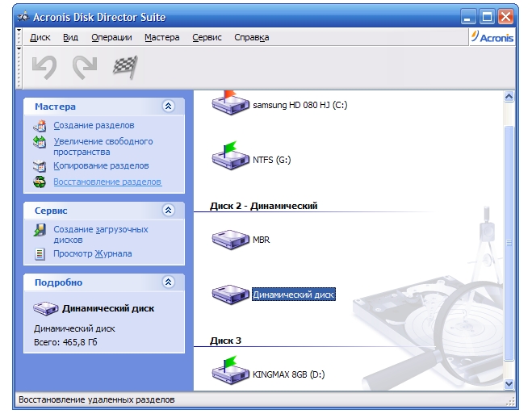Select the KINGMAX 8GB (D:) drive icon
Screen dimensions: 532x418
coord(230,370)
